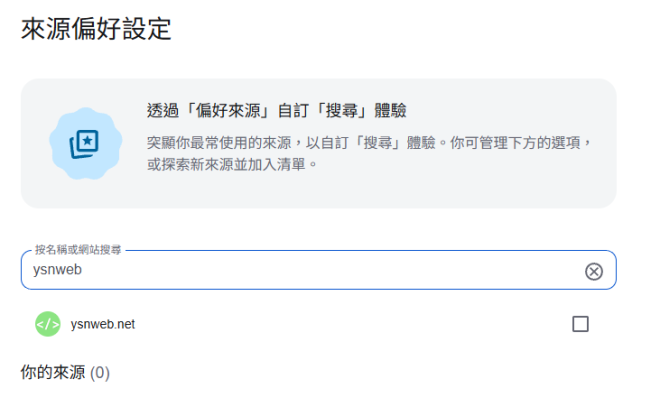Tick the checkbox next to ysnweb.net
The image size is (660, 416).
tap(580, 324)
